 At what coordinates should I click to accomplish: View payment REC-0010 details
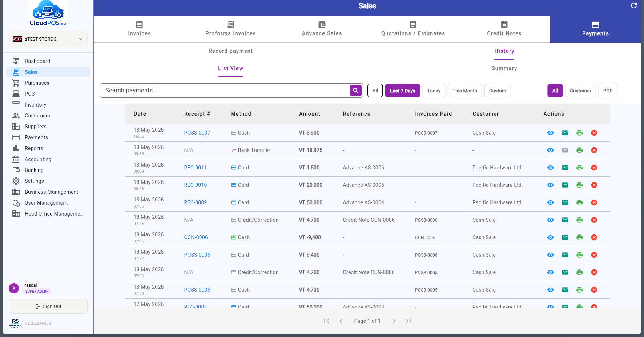click(x=551, y=185)
